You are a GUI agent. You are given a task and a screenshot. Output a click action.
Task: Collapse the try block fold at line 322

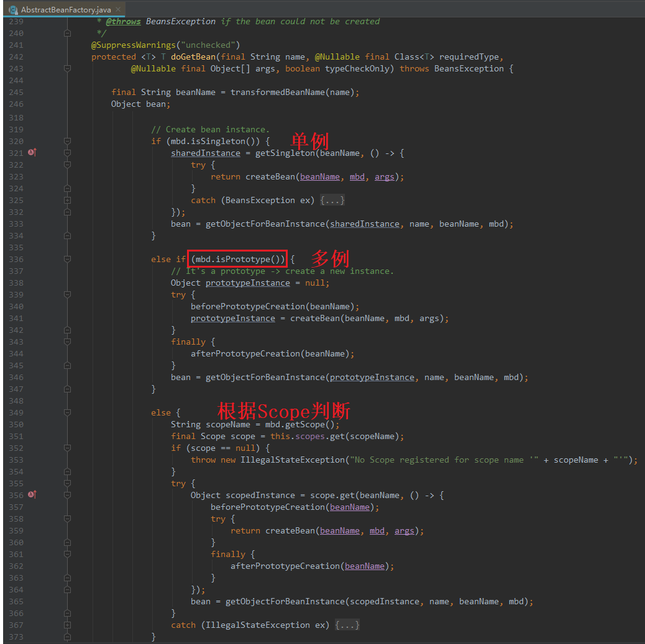[68, 165]
